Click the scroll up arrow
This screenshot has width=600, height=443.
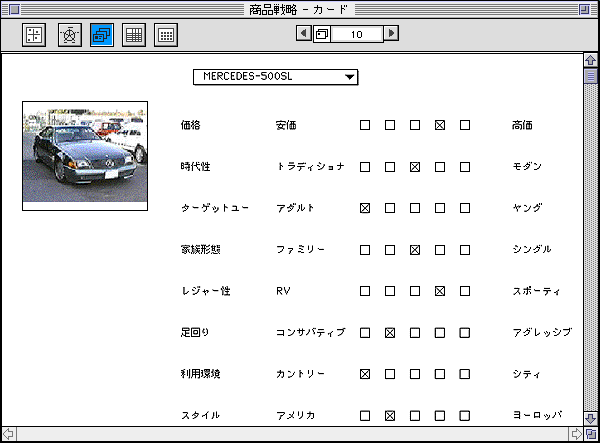click(x=591, y=60)
